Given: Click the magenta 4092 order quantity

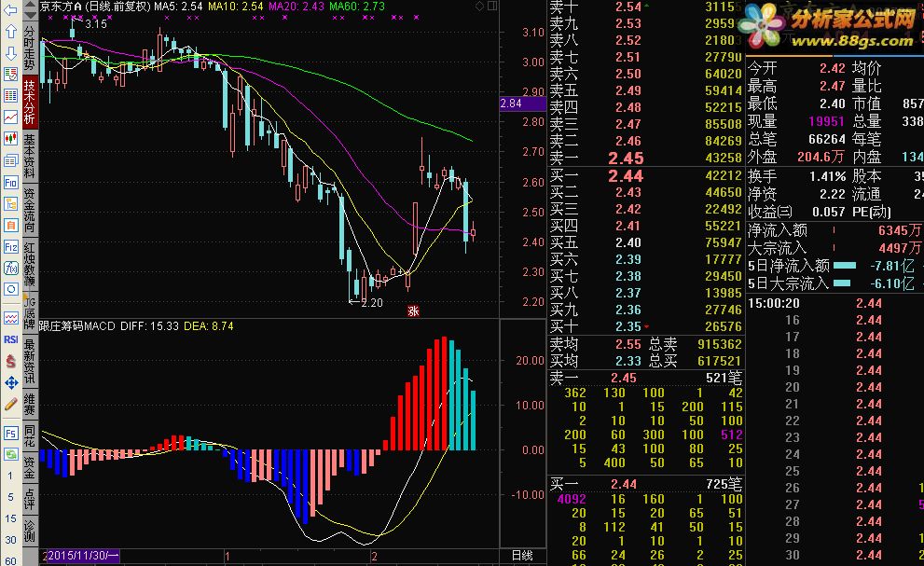Looking at the screenshot, I should click(x=572, y=499).
